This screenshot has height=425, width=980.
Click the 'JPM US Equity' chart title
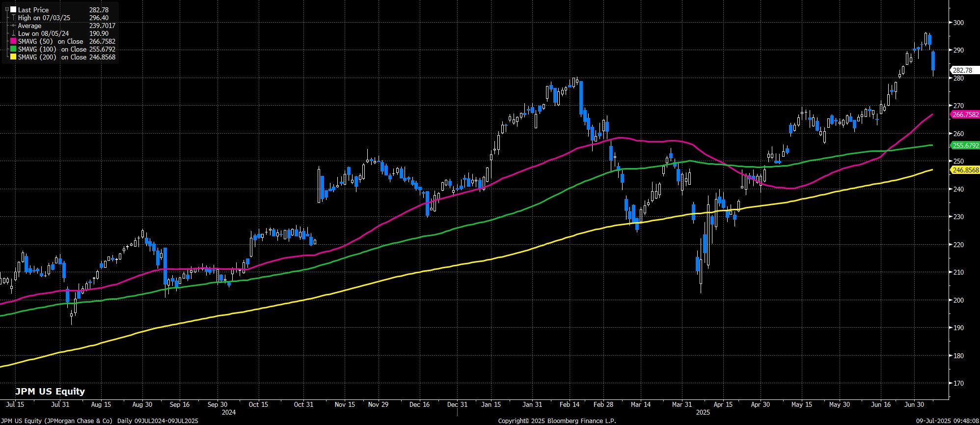(50, 392)
